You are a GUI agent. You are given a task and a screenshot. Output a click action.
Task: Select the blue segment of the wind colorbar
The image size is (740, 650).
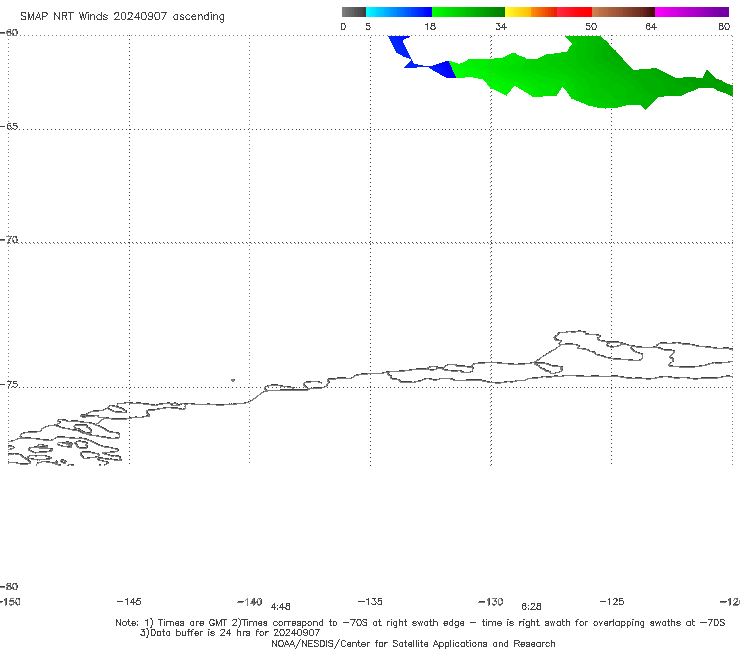point(399,12)
